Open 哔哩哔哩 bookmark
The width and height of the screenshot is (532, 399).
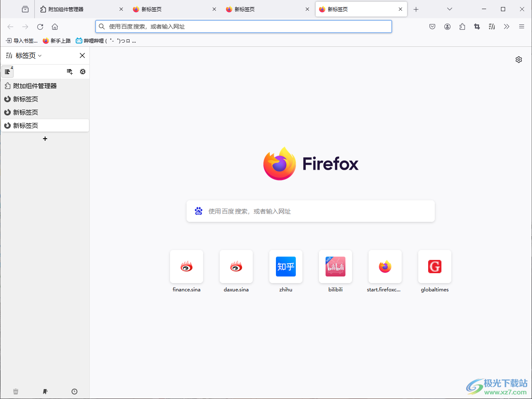106,41
